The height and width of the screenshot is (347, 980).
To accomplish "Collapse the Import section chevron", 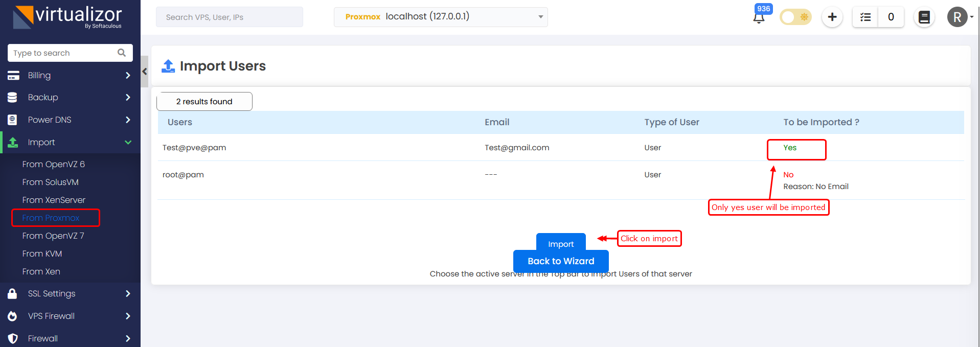I will pos(128,142).
